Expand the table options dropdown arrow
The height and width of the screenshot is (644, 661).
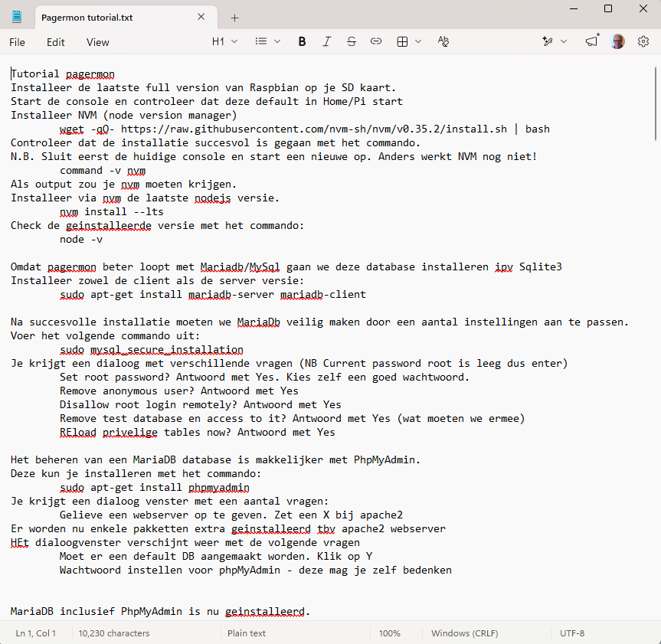tap(418, 41)
